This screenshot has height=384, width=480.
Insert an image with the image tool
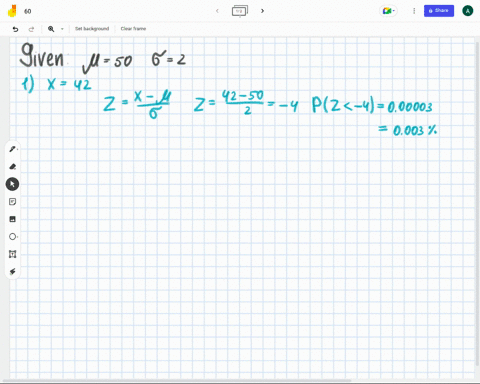point(13,219)
